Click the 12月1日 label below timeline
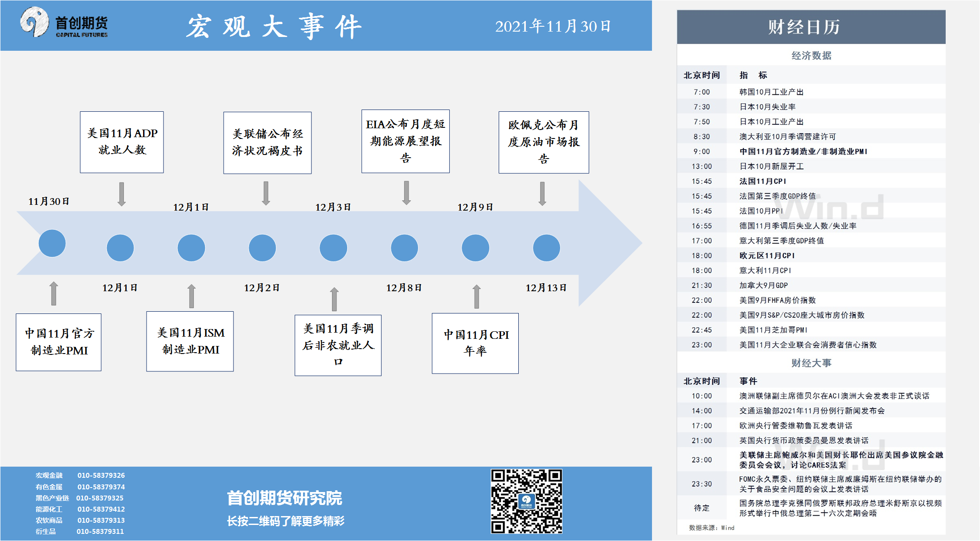This screenshot has height=541, width=980. point(120,288)
